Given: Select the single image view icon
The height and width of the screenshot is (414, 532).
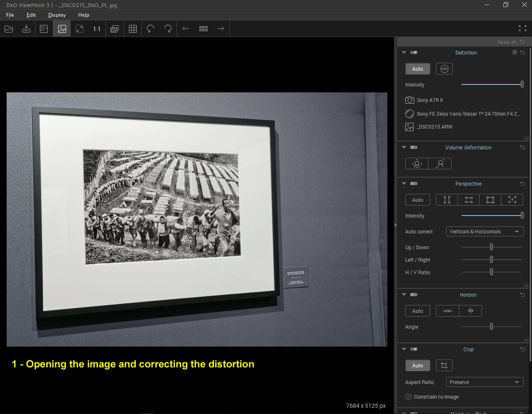Looking at the screenshot, I should point(62,29).
